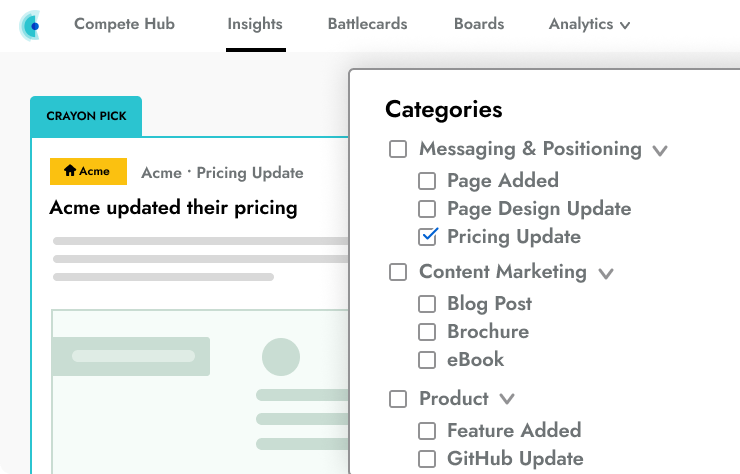The width and height of the screenshot is (740, 474).
Task: Click the Crayon Pick label
Action: [86, 116]
